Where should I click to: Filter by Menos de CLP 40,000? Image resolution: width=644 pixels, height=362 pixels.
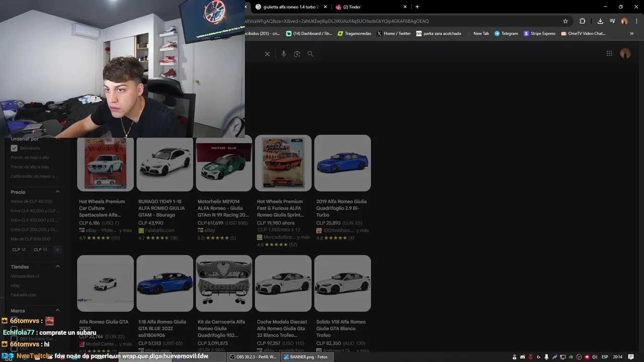[x=31, y=202]
